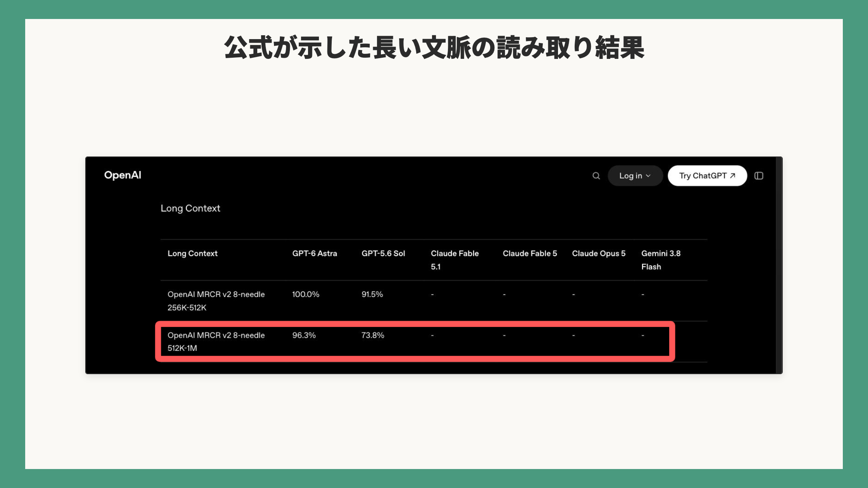Expand the Log in dropdown
This screenshot has height=488, width=868.
pyautogui.click(x=635, y=176)
